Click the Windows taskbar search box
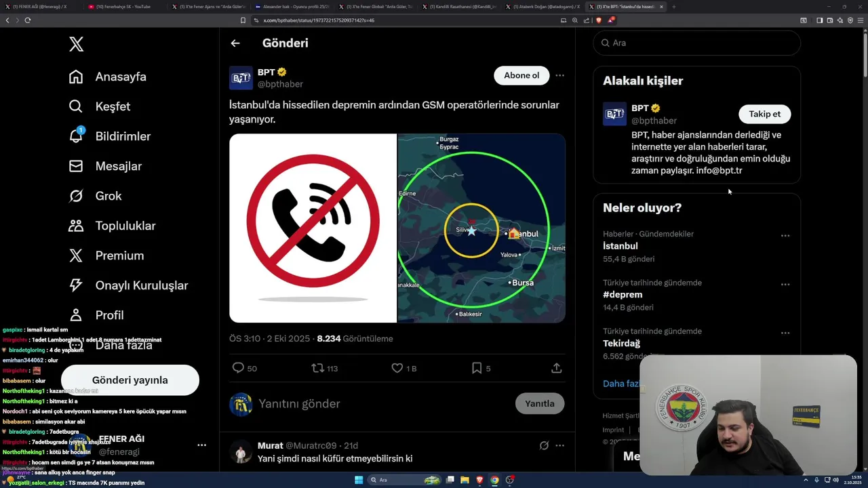 click(405, 480)
